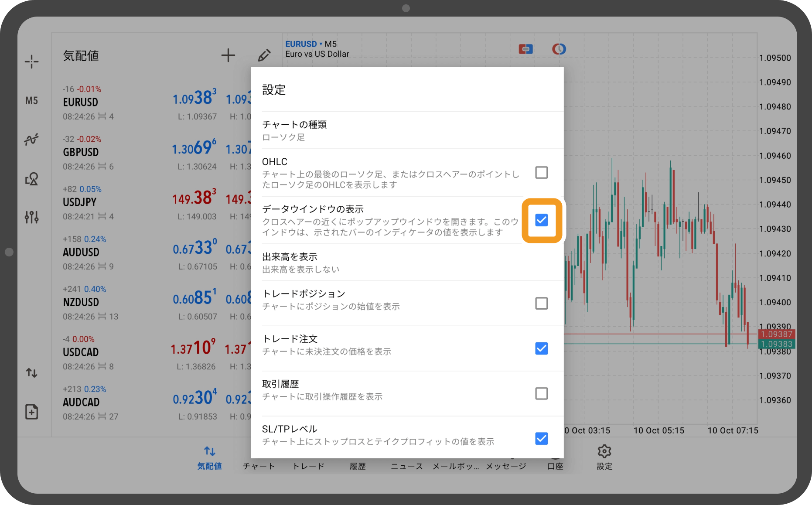Click GBPUSD bid price 1.3069

[x=194, y=147]
